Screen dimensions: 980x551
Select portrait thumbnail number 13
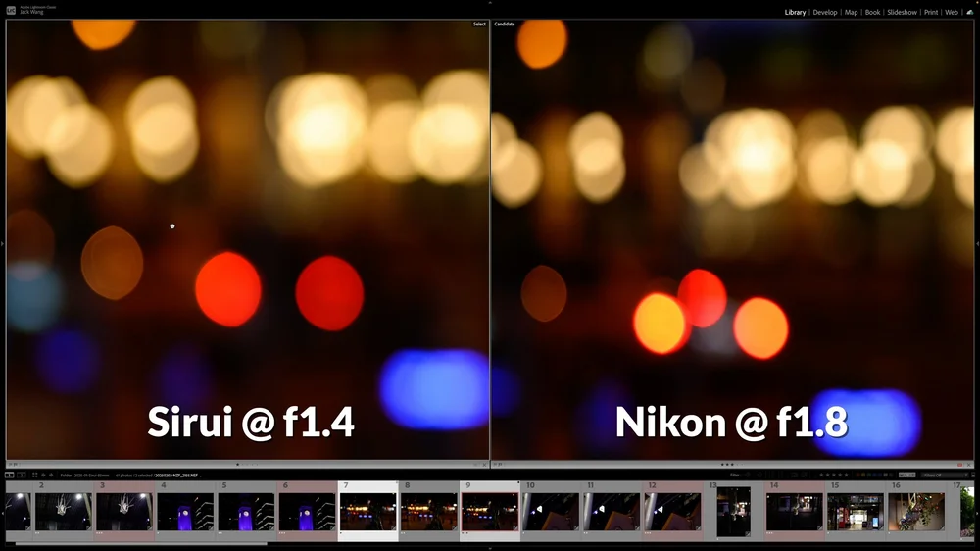[x=734, y=512]
